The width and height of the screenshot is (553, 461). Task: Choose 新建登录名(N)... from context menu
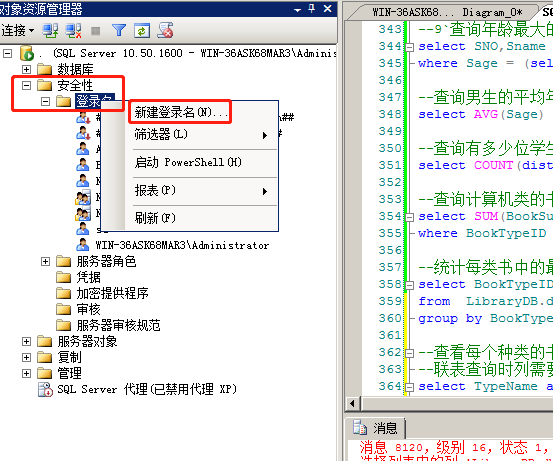(181, 112)
